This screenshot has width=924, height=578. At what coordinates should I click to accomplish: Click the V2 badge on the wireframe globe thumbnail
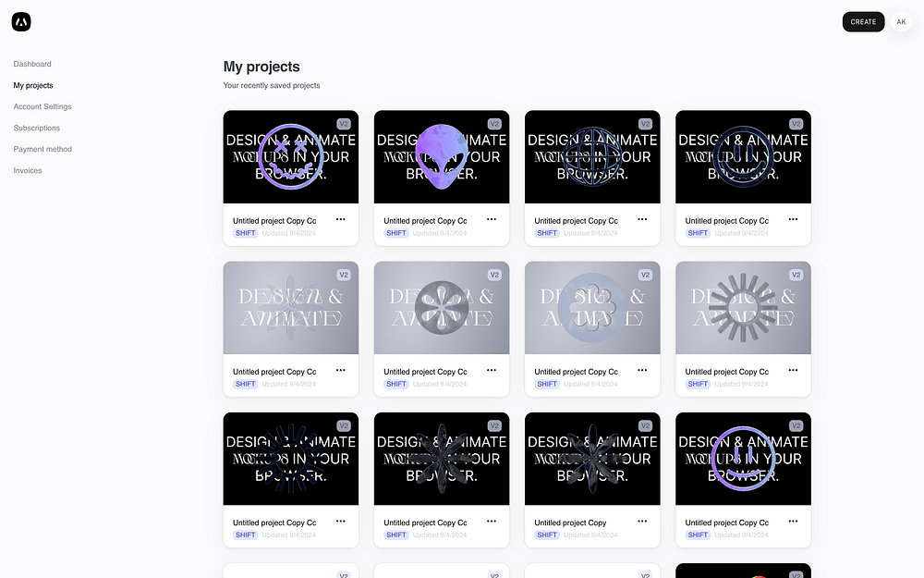click(645, 124)
